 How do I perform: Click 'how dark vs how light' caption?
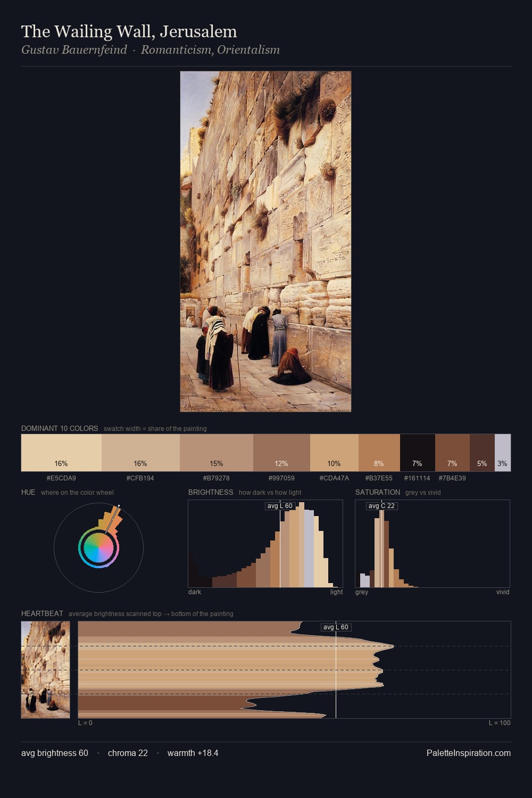[x=270, y=493]
